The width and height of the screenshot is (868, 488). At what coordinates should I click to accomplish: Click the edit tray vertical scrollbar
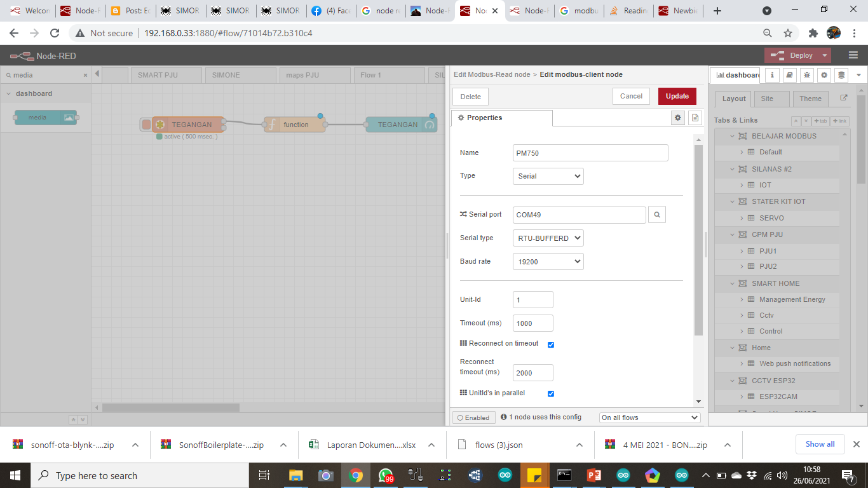[x=699, y=240]
